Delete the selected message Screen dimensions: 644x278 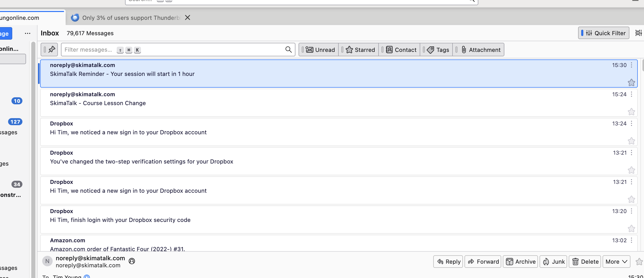click(x=585, y=262)
